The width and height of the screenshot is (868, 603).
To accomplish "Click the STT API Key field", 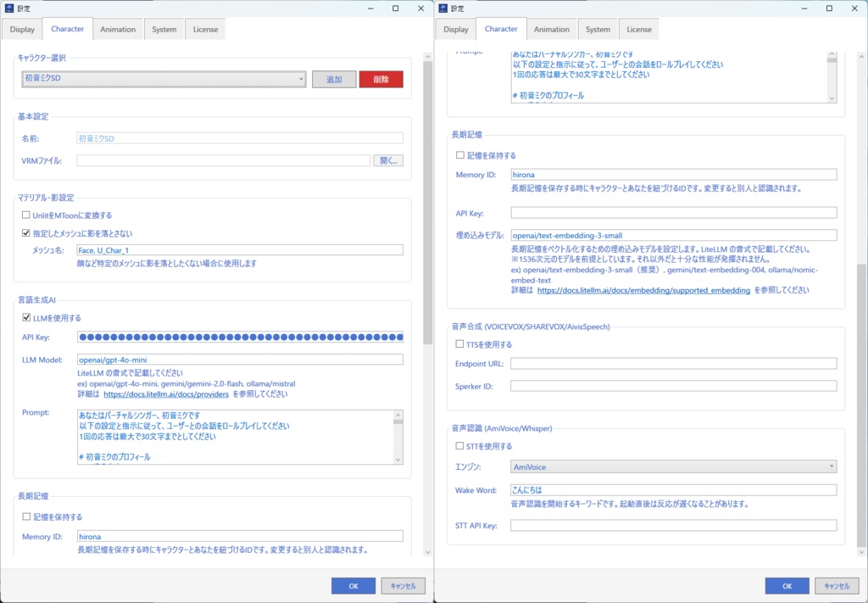I will pyautogui.click(x=674, y=526).
